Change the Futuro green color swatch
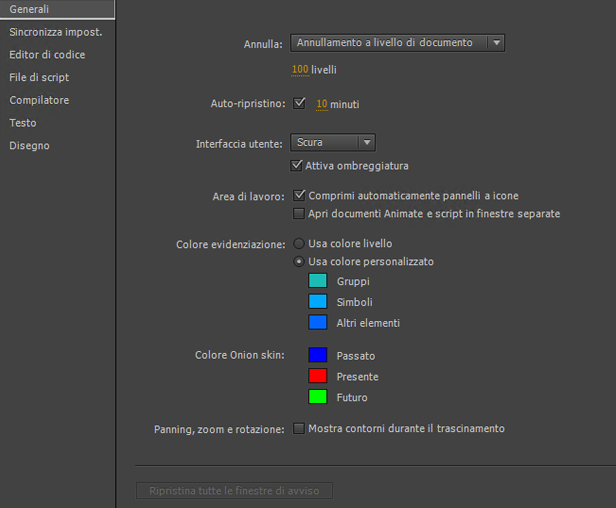This screenshot has height=508, width=616. point(318,397)
